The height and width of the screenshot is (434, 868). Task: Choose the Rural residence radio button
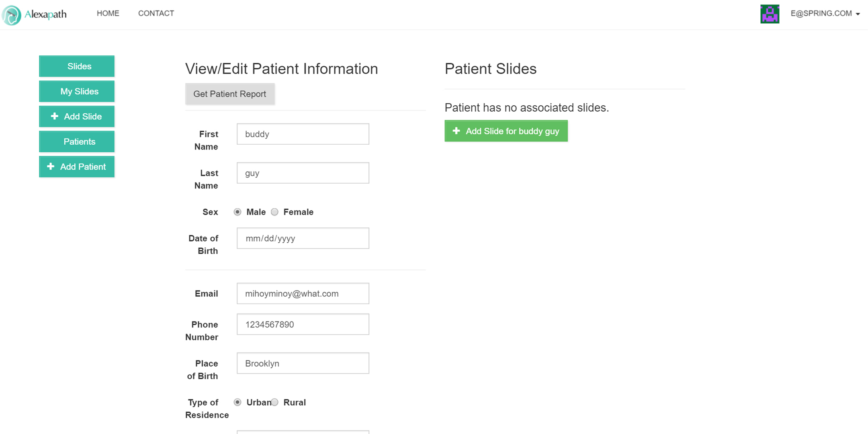274,402
